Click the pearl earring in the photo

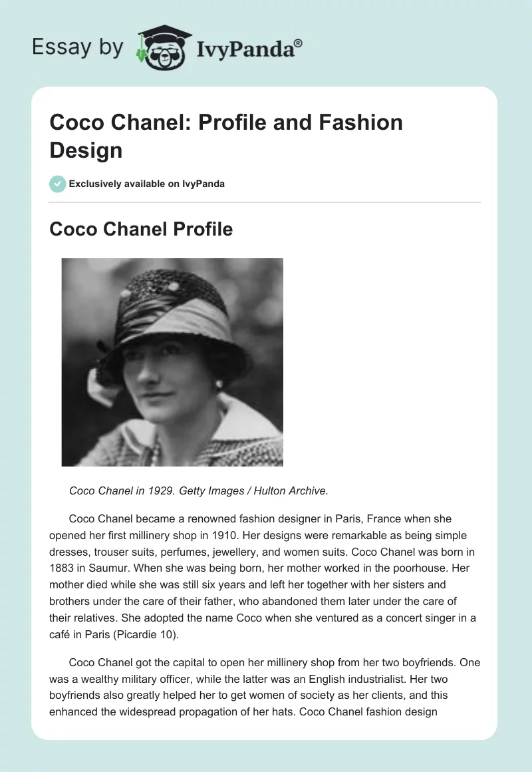tap(219, 386)
